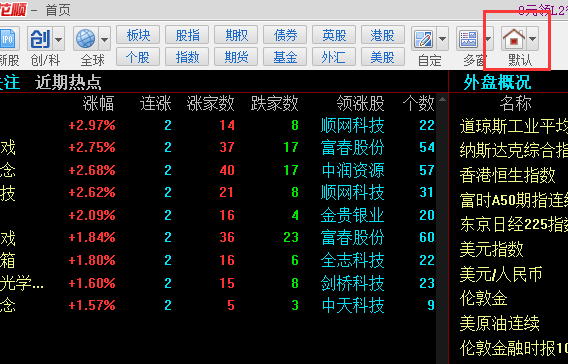Open the 中天科技 leading stock

coord(352,306)
